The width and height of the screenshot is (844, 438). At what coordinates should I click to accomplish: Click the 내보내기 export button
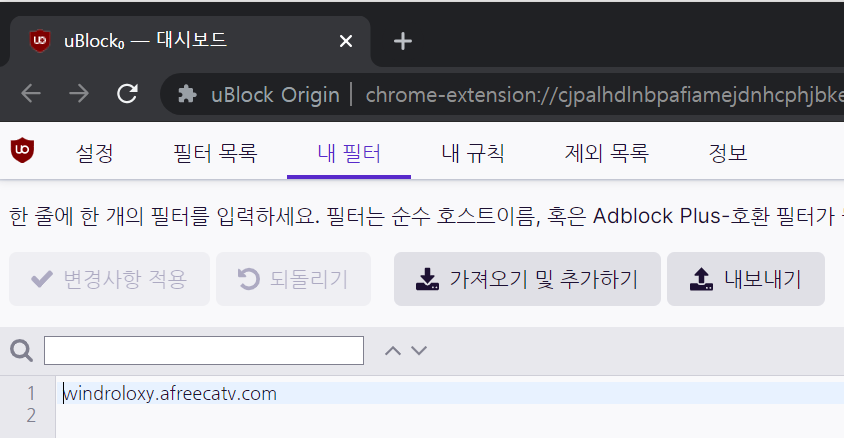745,279
